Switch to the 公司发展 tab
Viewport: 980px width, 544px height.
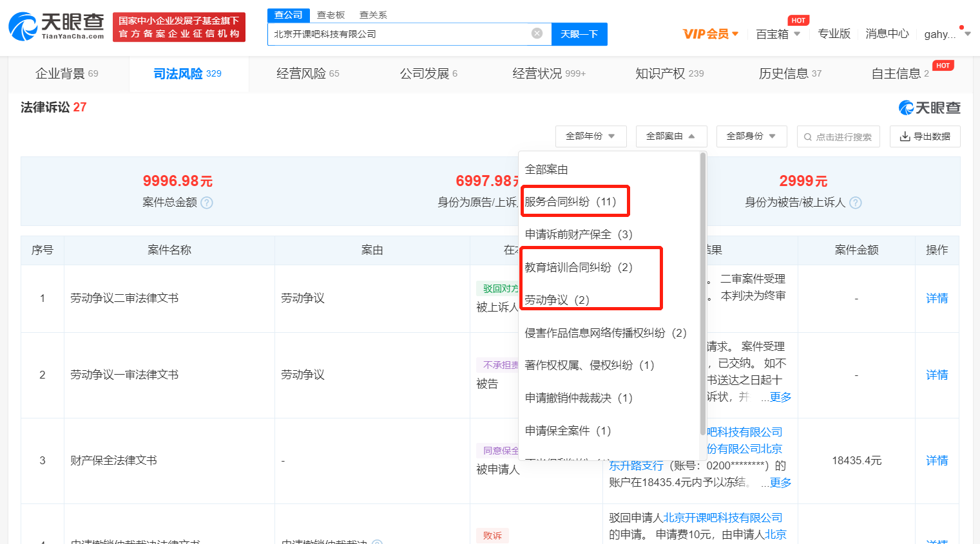point(428,73)
